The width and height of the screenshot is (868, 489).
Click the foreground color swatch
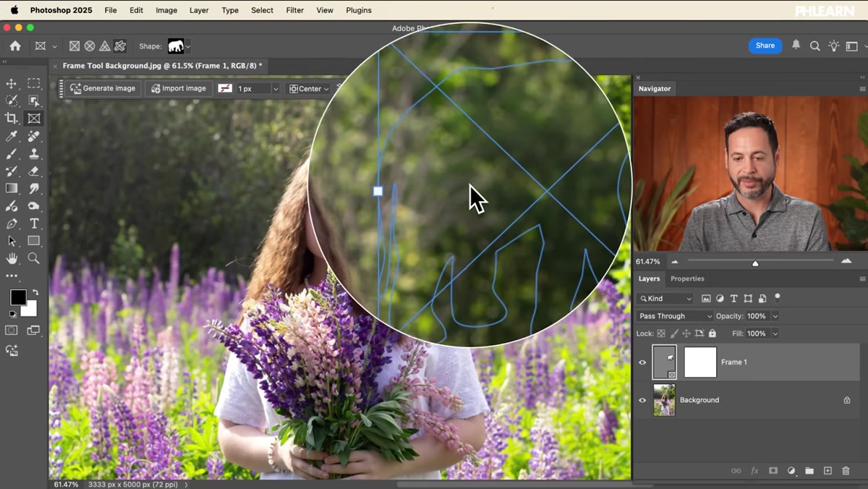[18, 297]
